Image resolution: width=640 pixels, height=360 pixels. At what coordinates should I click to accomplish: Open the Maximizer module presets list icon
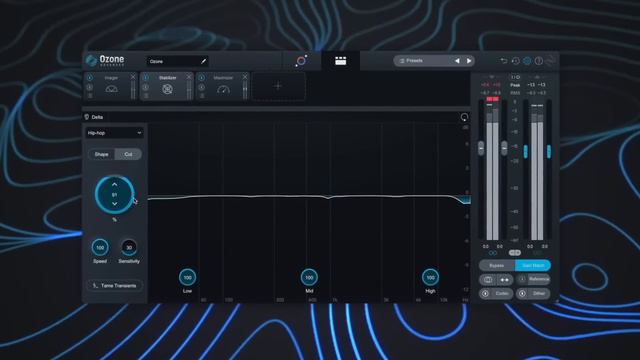[x=202, y=96]
